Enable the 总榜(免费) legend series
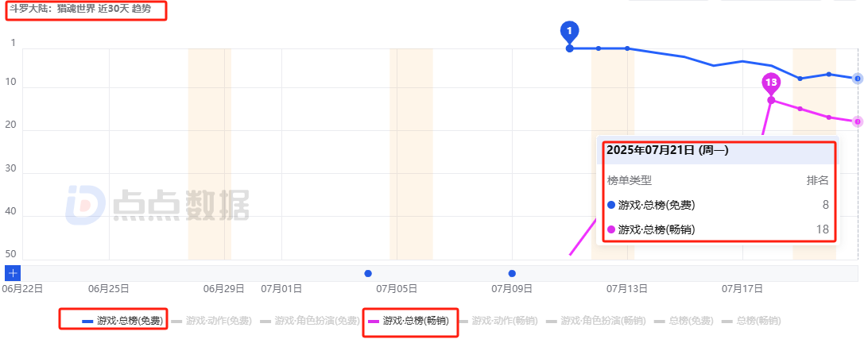Screen dimensions: 868x339 [684, 321]
